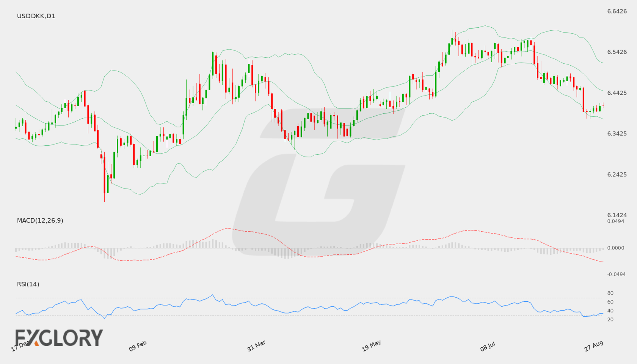
Task: Click the 6.5426 price axis label
Action: 617,52
